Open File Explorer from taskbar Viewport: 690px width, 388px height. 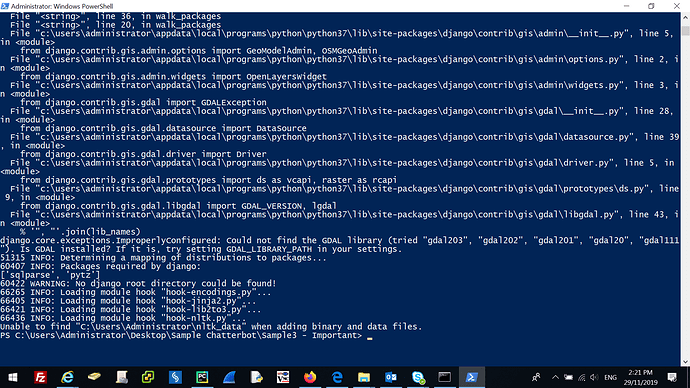(x=364, y=377)
